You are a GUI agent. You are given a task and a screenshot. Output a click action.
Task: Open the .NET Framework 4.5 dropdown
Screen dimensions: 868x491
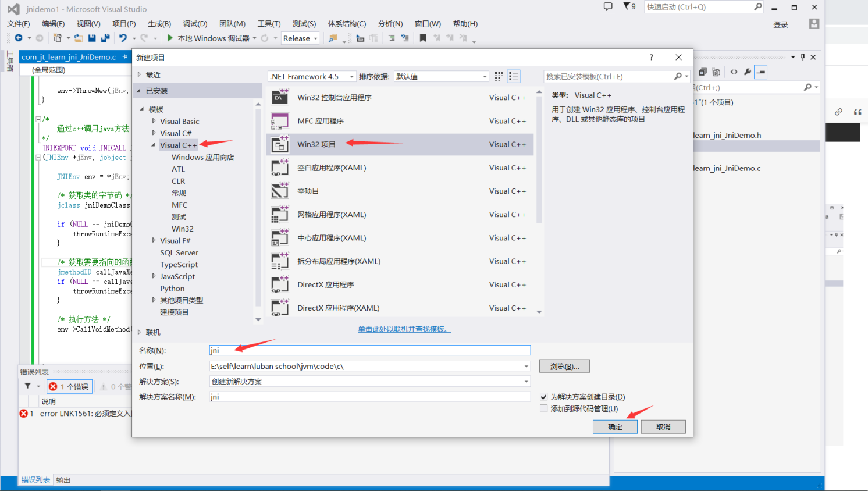click(x=312, y=76)
